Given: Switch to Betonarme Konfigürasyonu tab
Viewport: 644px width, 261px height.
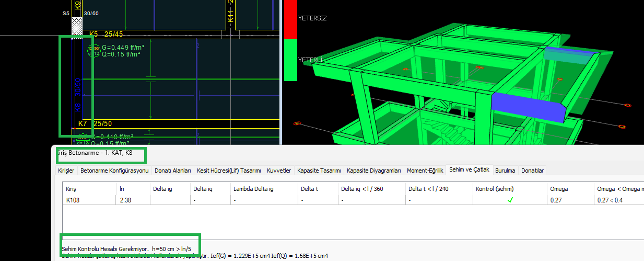Looking at the screenshot, I should 114,171.
